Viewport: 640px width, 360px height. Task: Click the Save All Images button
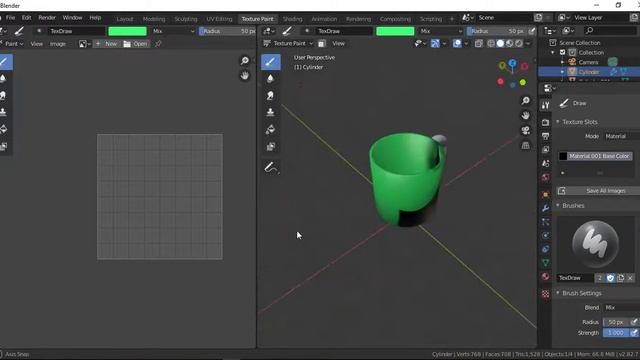599,191
